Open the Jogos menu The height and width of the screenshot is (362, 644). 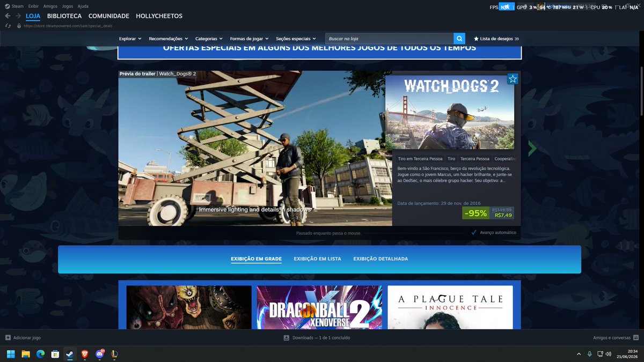(68, 6)
